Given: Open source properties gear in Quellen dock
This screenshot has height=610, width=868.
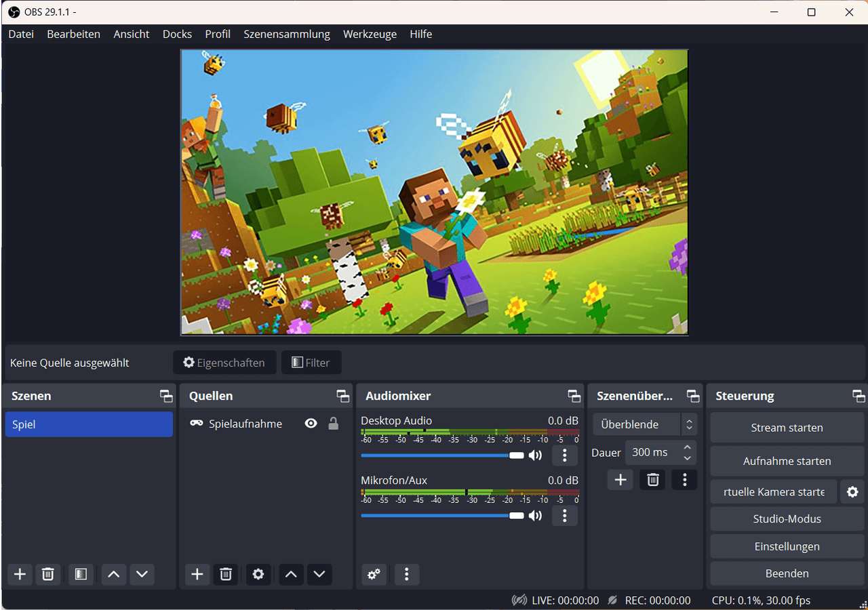Looking at the screenshot, I should 258,574.
